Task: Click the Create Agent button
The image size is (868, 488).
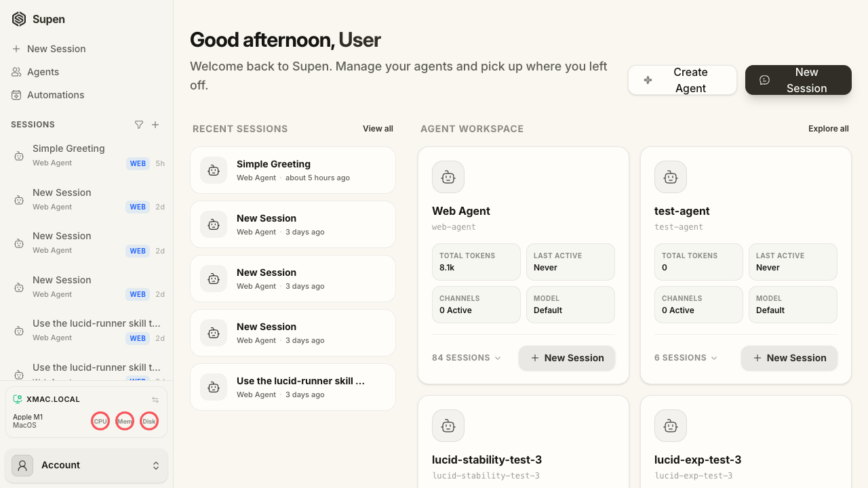Action: 682,80
